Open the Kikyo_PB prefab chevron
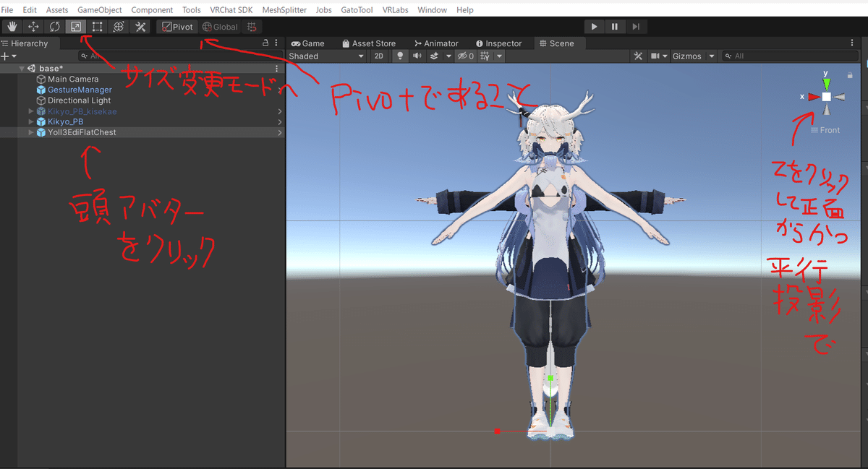 pyautogui.click(x=280, y=122)
